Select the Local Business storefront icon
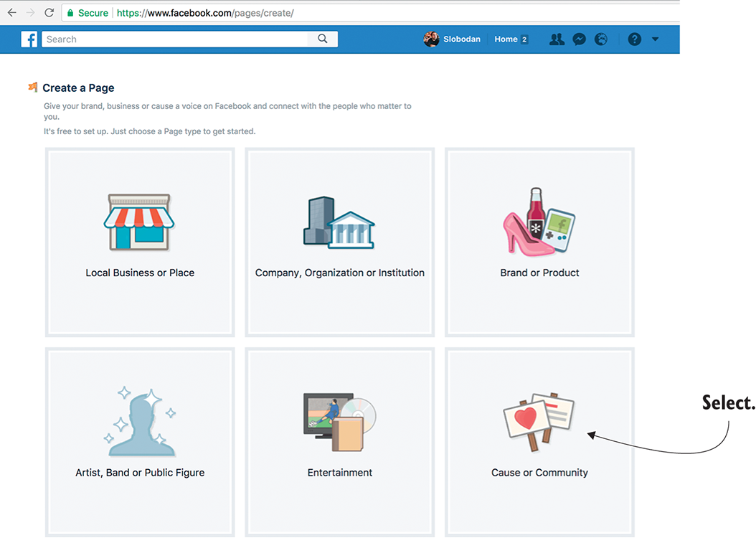The height and width of the screenshot is (538, 756). pyautogui.click(x=140, y=222)
